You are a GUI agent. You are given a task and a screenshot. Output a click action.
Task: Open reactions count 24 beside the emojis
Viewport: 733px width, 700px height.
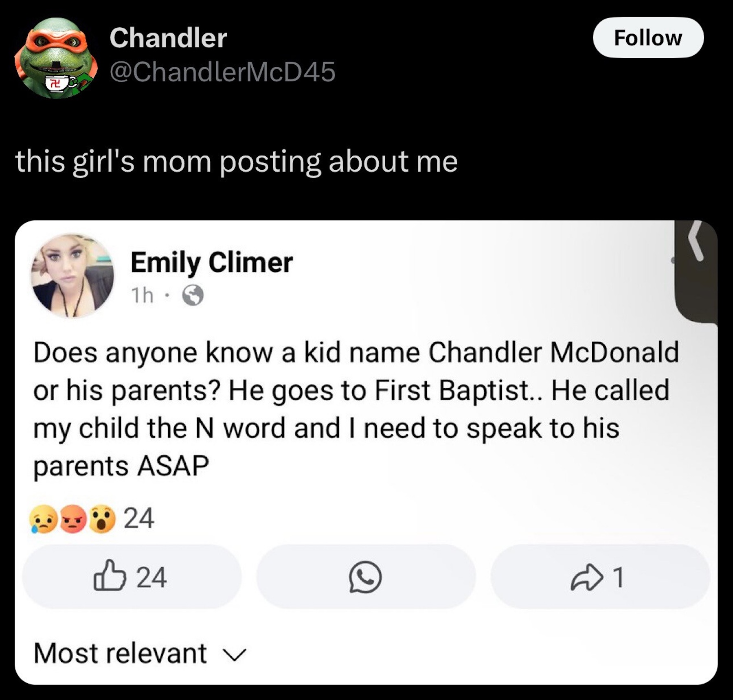(139, 518)
